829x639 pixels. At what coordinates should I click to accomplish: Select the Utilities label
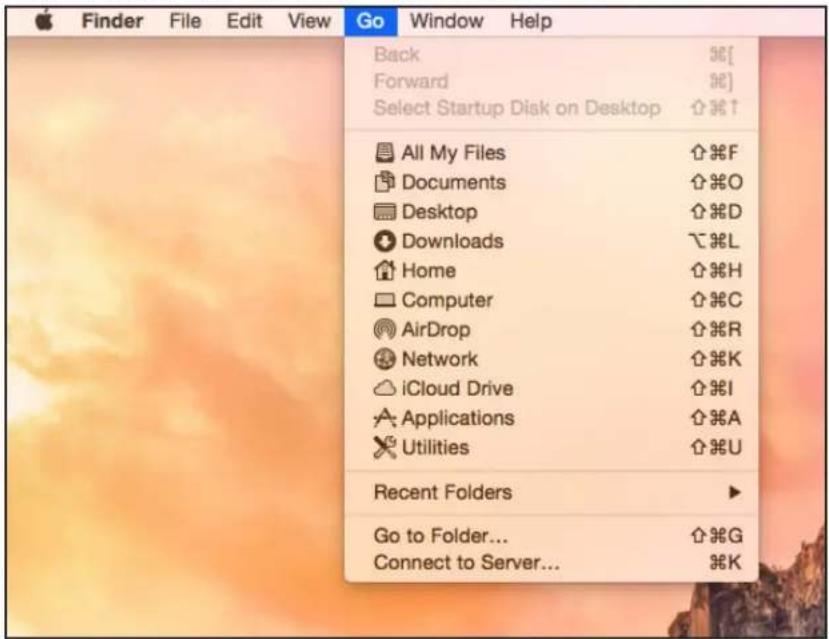(436, 448)
